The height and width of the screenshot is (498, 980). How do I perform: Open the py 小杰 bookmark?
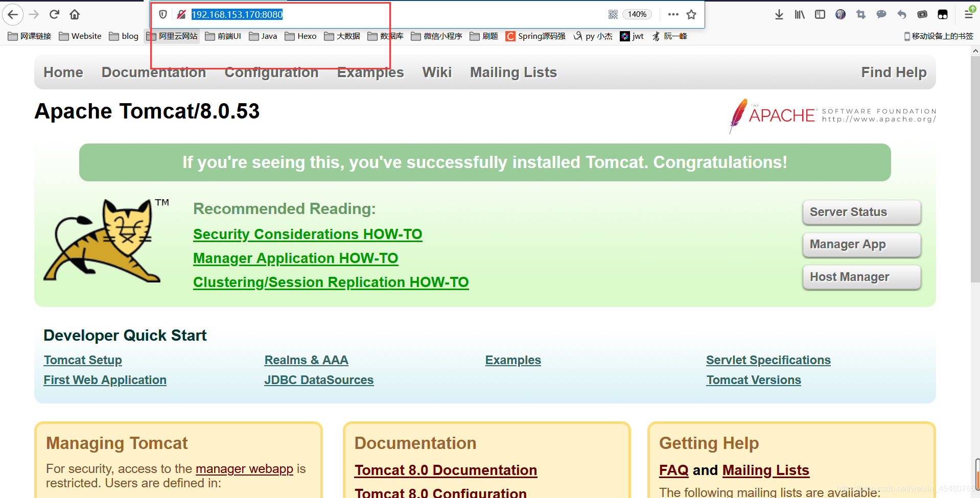593,36
